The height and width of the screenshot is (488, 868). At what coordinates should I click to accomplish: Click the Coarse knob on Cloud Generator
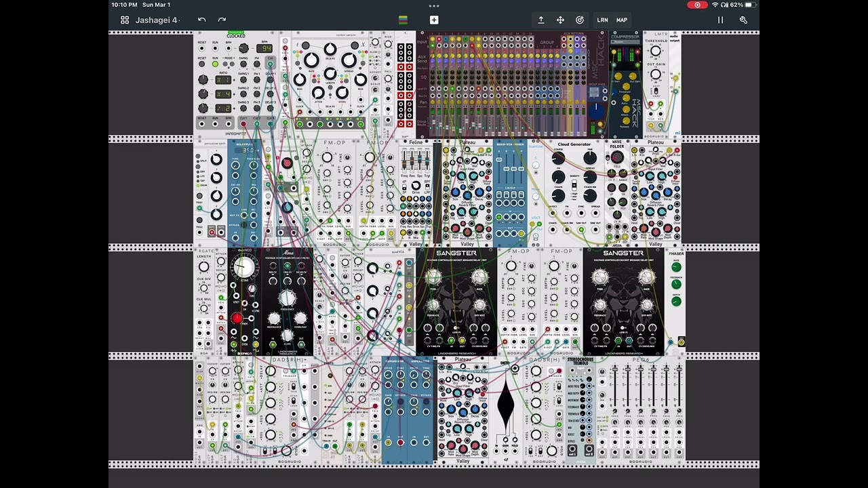[x=557, y=159]
